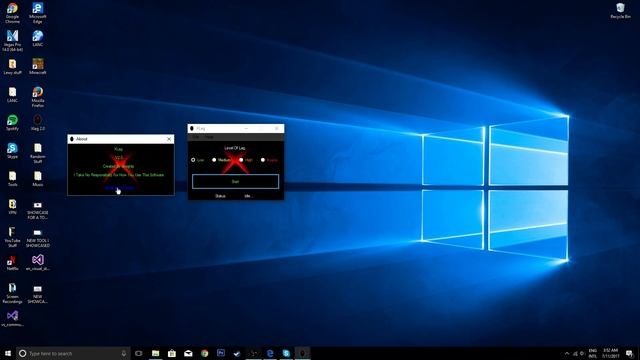
Task: Click the Xlag taskbar button
Action: click(x=302, y=353)
